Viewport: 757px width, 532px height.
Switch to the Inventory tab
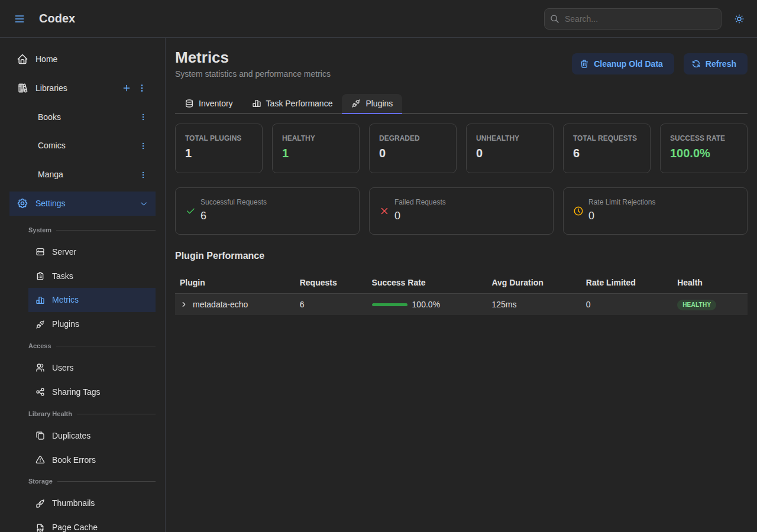pos(209,103)
